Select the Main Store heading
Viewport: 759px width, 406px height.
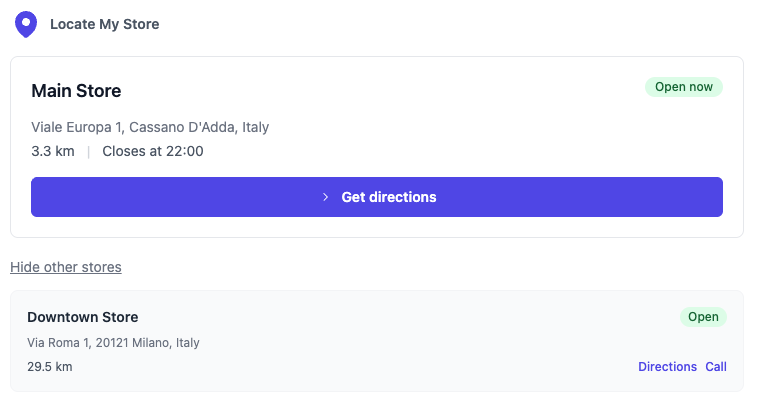coord(76,91)
